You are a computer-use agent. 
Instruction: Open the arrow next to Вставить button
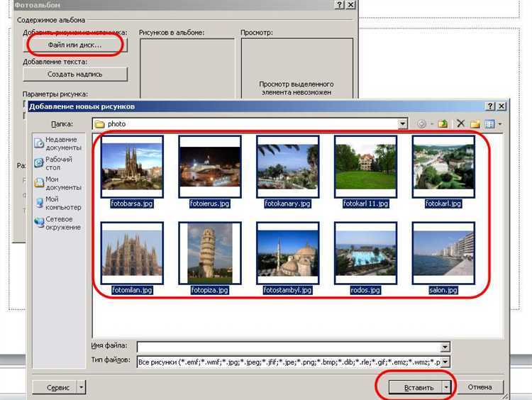pos(445,387)
